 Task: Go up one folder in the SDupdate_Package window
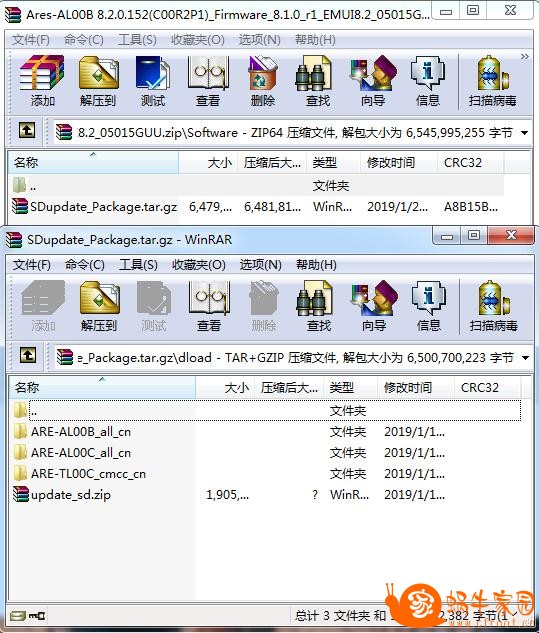coord(27,356)
